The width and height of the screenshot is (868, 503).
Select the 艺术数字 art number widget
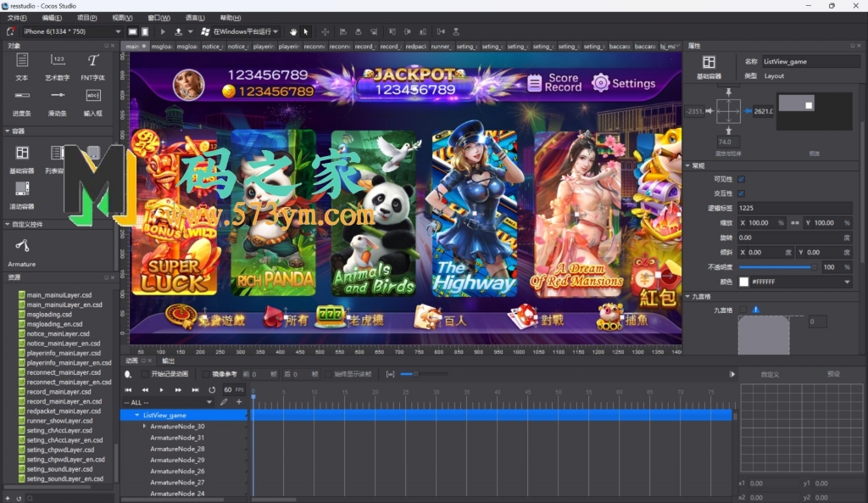pos(58,66)
